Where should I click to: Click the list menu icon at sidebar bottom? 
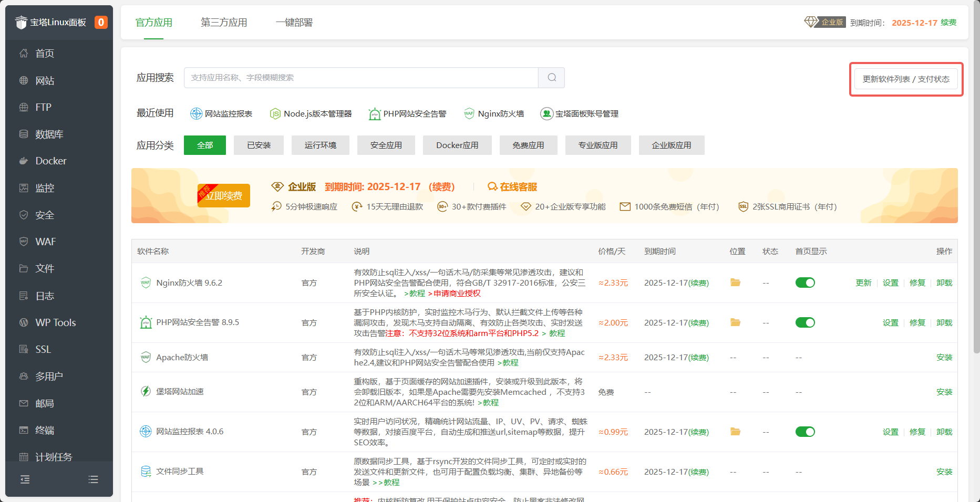[93, 479]
